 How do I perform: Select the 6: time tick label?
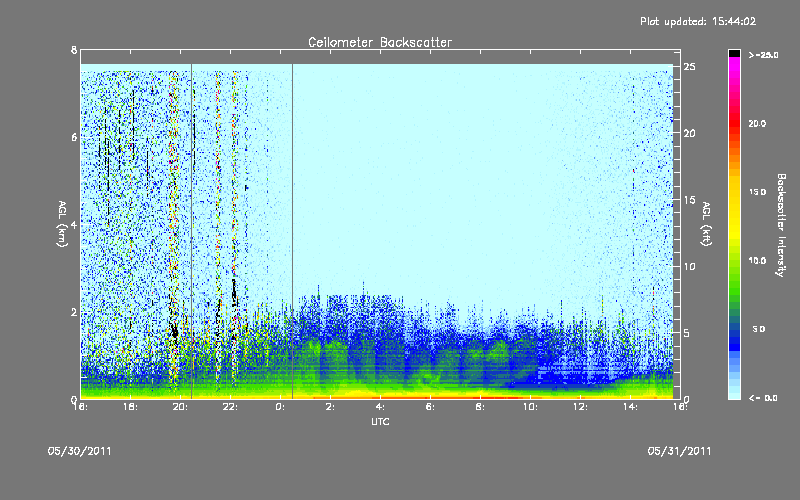[x=430, y=407]
